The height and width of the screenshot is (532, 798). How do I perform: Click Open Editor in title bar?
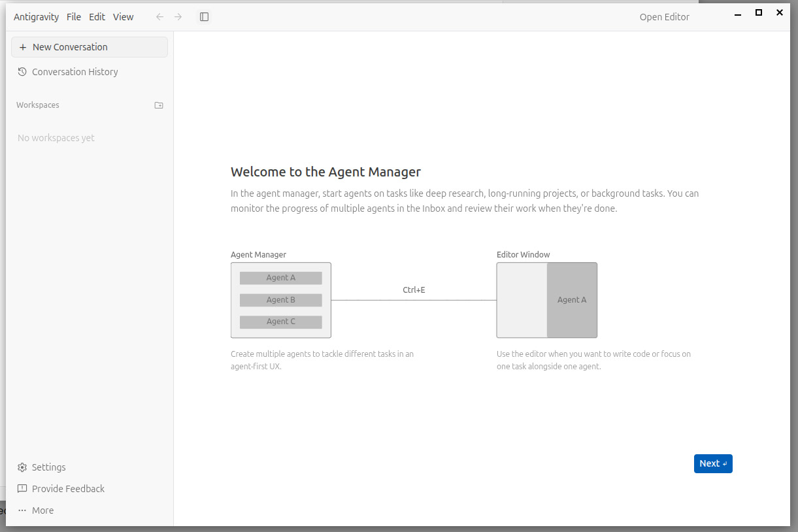pyautogui.click(x=664, y=17)
